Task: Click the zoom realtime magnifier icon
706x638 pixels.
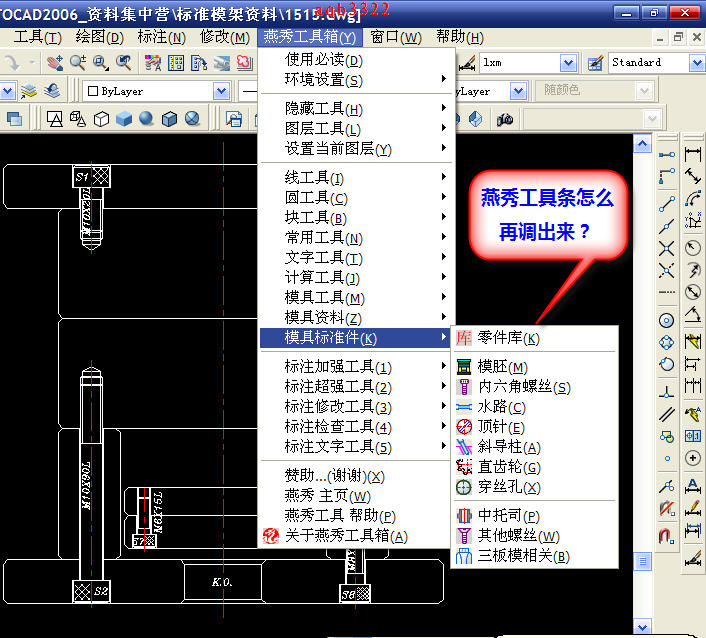Action: tap(78, 63)
